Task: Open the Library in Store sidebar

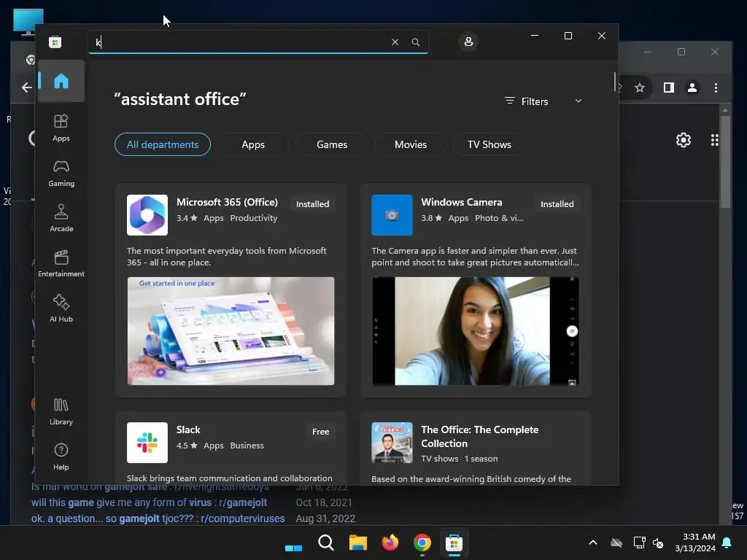Action: [x=61, y=411]
